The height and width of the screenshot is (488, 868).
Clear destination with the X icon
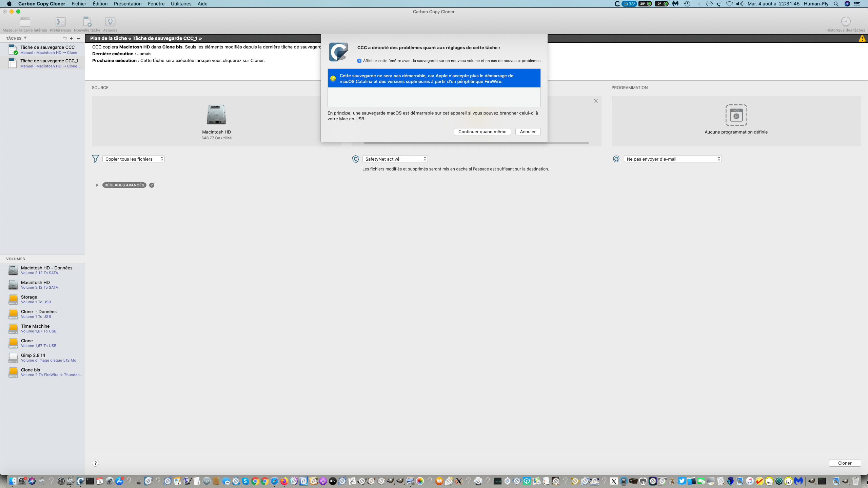point(596,101)
